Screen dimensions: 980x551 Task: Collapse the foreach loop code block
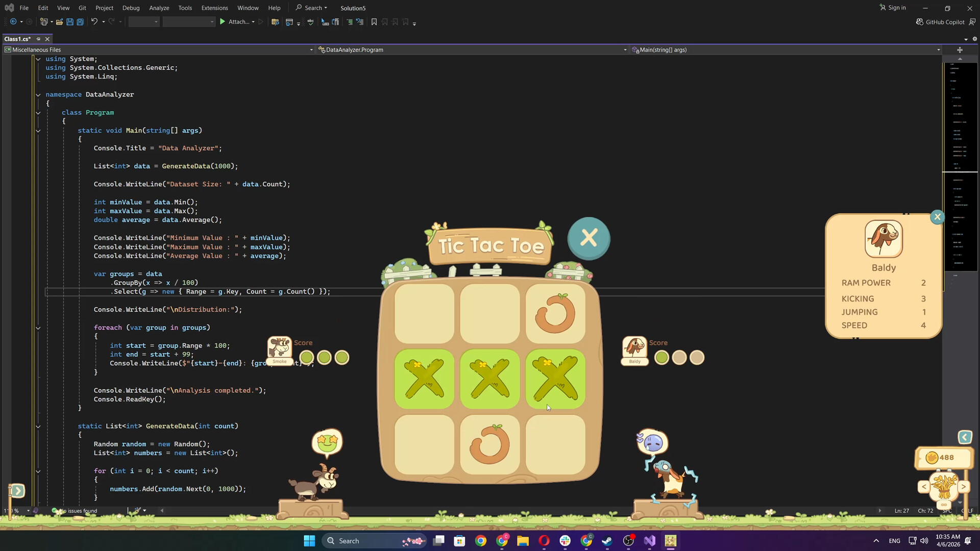coord(38,328)
